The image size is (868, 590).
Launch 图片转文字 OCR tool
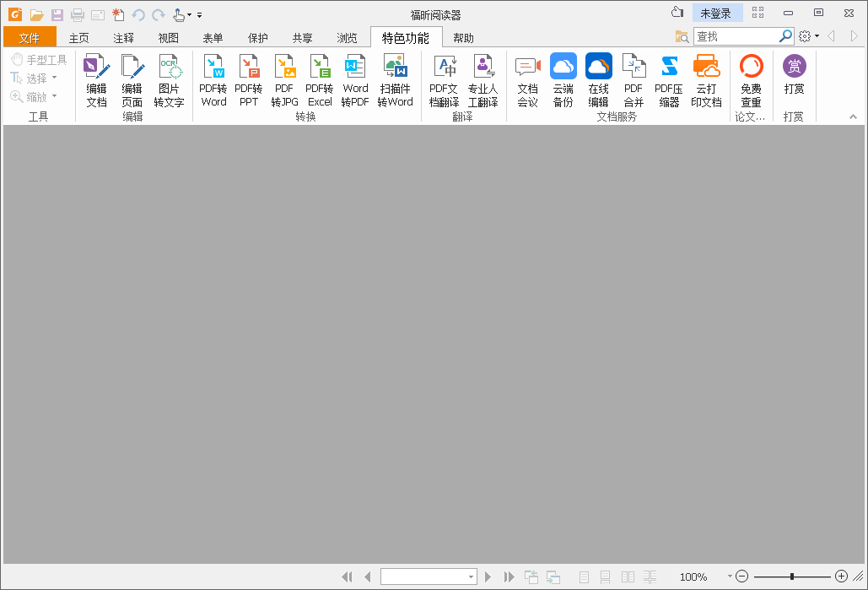(169, 81)
